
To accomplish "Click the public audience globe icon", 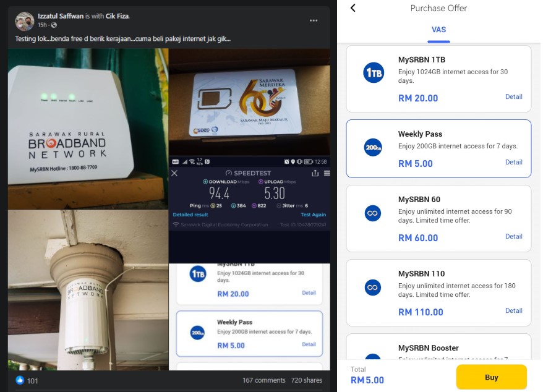I will pos(54,25).
